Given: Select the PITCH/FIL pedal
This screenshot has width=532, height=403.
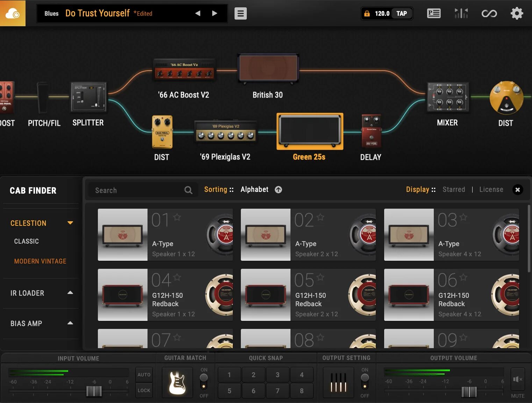Looking at the screenshot, I should [43, 98].
